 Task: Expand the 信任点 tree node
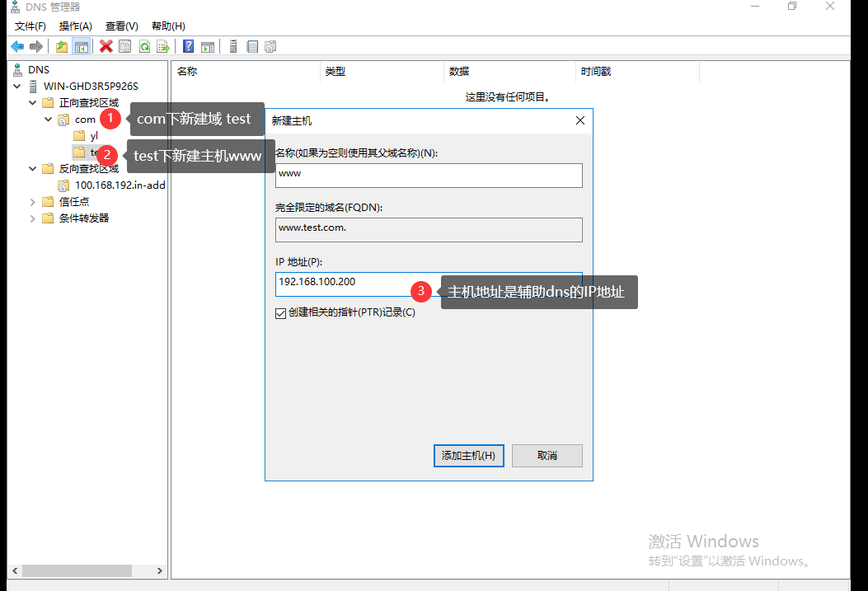(x=32, y=201)
